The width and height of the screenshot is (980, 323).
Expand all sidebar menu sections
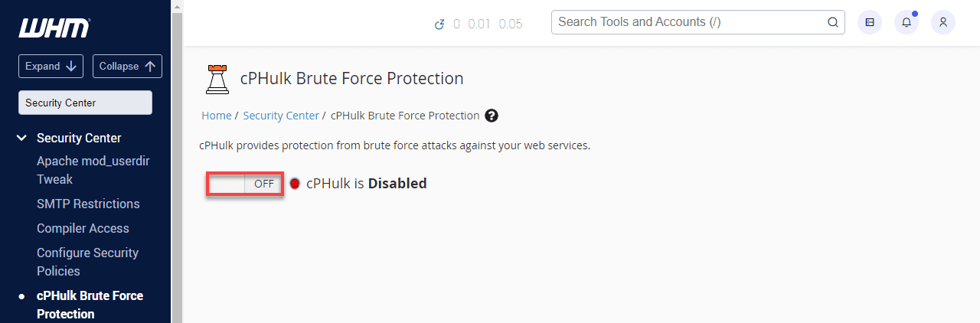tap(51, 67)
